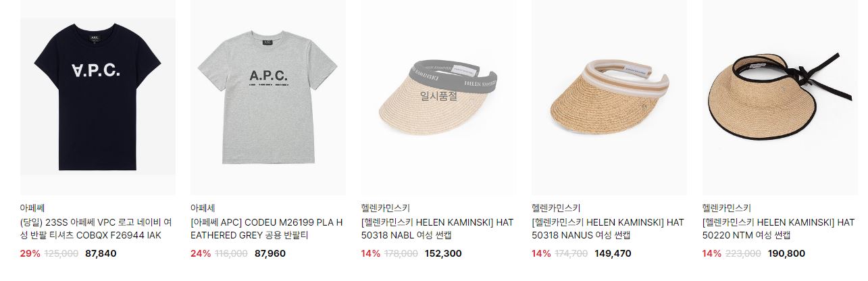Click the 152,300 price of the visor
868x281 pixels.
tap(443, 254)
